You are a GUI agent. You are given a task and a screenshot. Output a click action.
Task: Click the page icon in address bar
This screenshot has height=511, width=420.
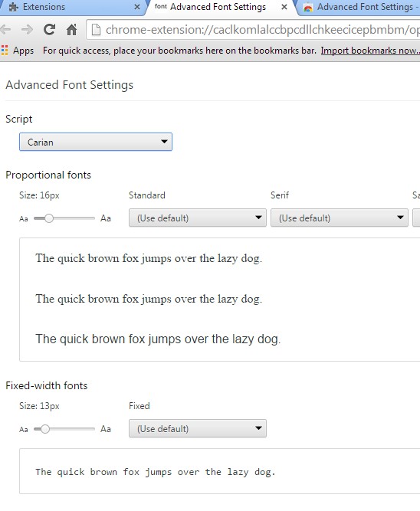[x=96, y=30]
